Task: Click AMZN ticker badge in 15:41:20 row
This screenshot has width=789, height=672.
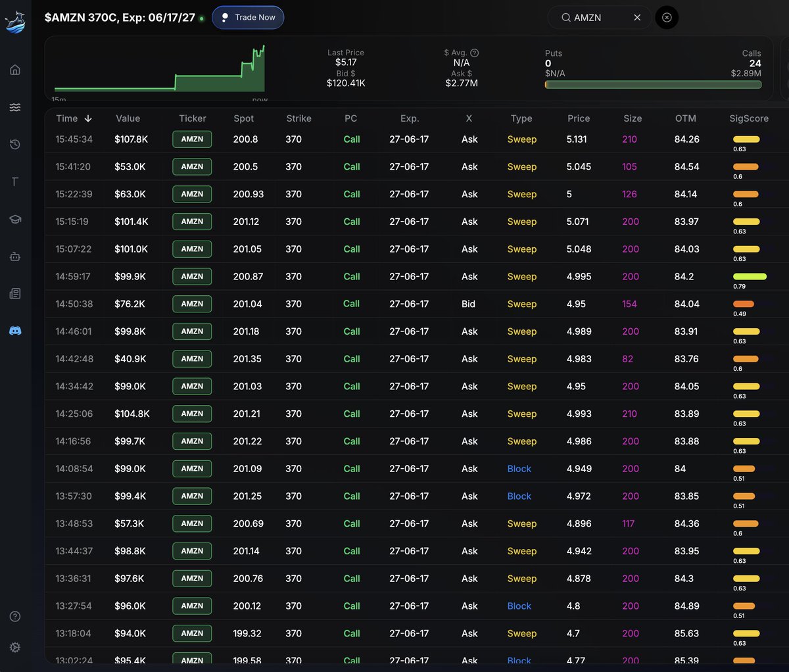Action: pos(192,167)
